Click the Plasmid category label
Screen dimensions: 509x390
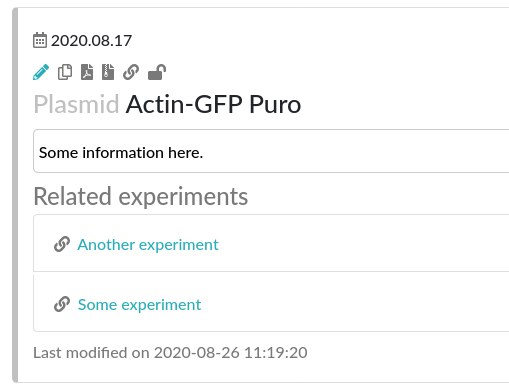pos(76,104)
